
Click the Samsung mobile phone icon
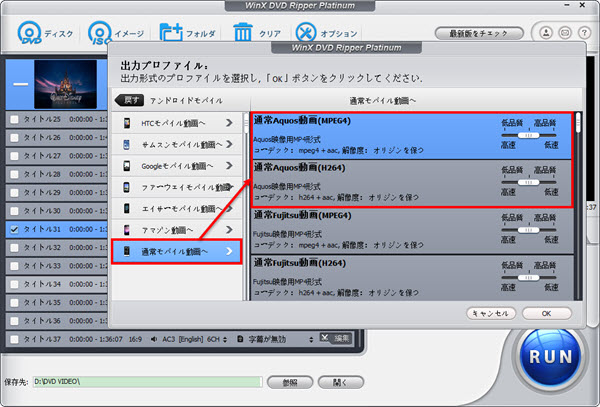(127, 145)
